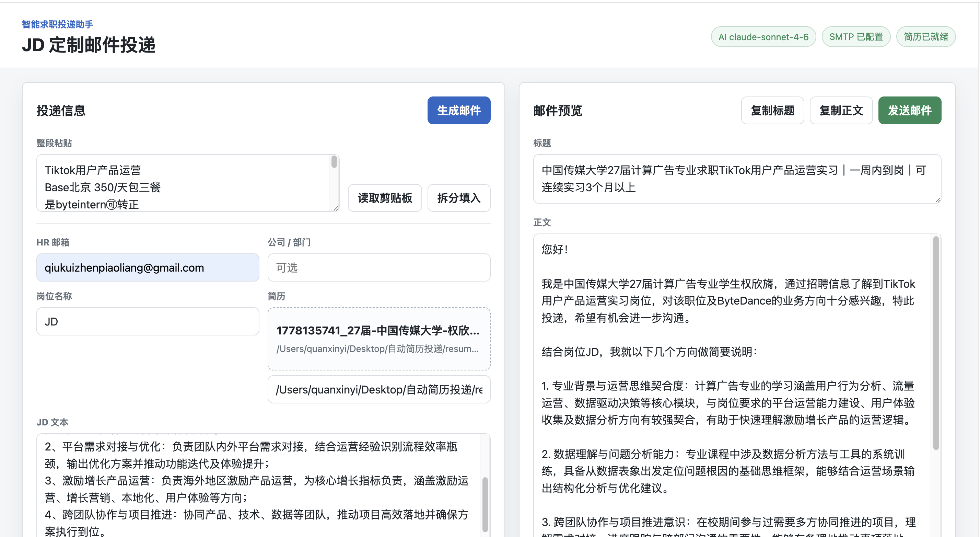The height and width of the screenshot is (537, 980).
Task: Click the 智能求职投递助手 header text
Action: (57, 24)
